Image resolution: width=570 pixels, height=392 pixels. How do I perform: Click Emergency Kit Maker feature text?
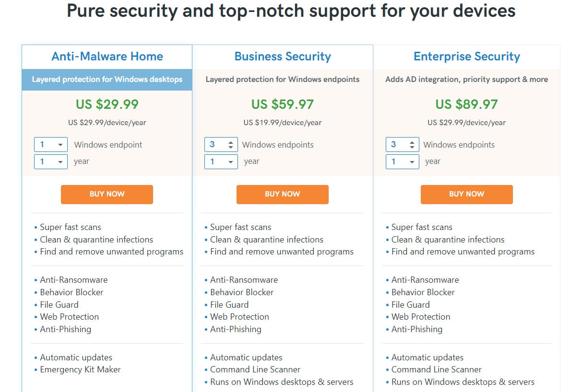[x=80, y=369]
